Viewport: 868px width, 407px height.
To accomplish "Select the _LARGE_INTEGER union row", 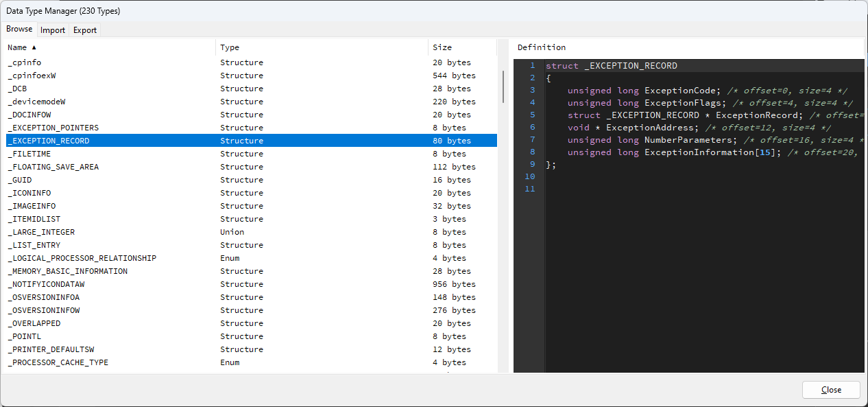I will pos(251,232).
